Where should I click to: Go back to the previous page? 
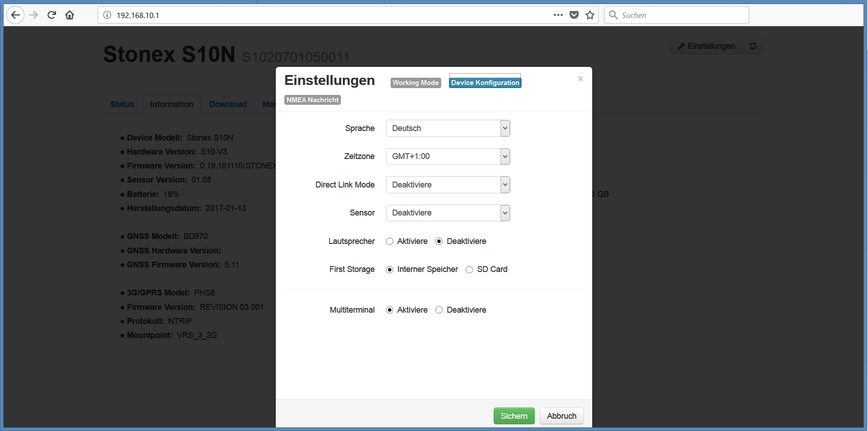pyautogui.click(x=15, y=15)
